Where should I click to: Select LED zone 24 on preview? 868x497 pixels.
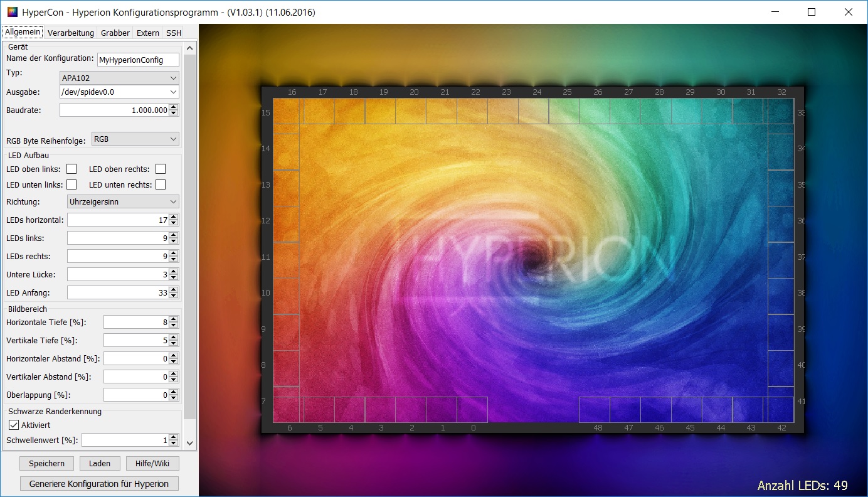coord(533,111)
